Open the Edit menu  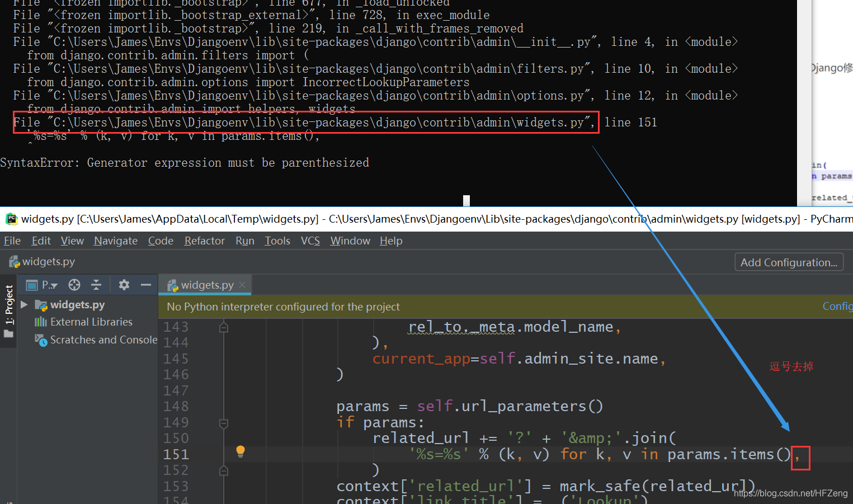point(41,241)
